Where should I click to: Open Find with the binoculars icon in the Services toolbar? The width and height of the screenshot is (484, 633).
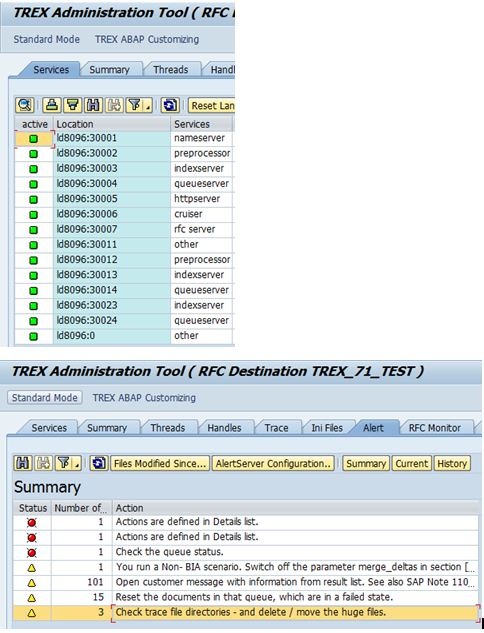click(x=93, y=105)
